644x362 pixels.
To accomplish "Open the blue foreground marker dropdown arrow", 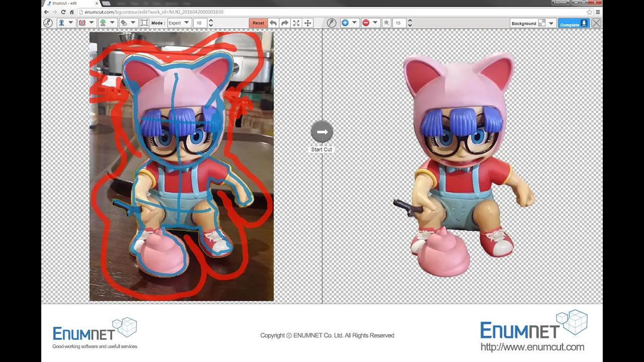I will click(x=70, y=23).
